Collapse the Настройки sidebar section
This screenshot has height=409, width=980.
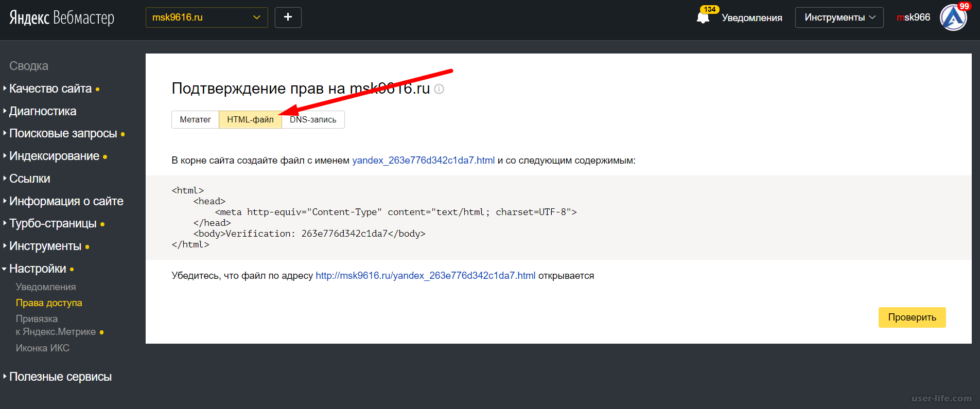click(38, 269)
